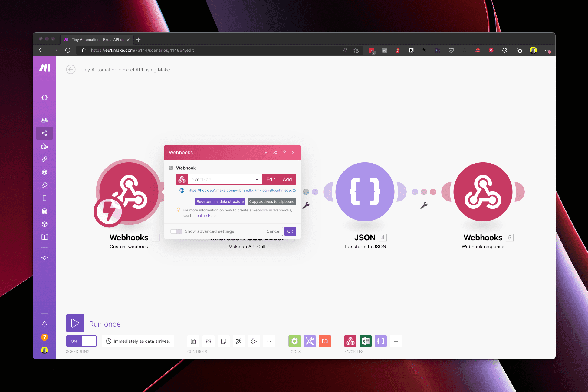The image size is (588, 392).
Task: Edit scenario title Tiny Automation text
Action: coord(125,70)
